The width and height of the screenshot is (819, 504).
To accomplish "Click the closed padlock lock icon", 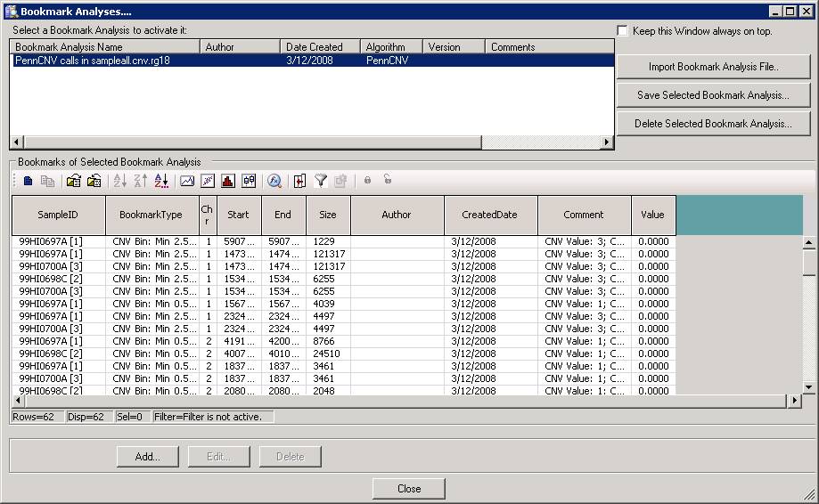I will (368, 180).
